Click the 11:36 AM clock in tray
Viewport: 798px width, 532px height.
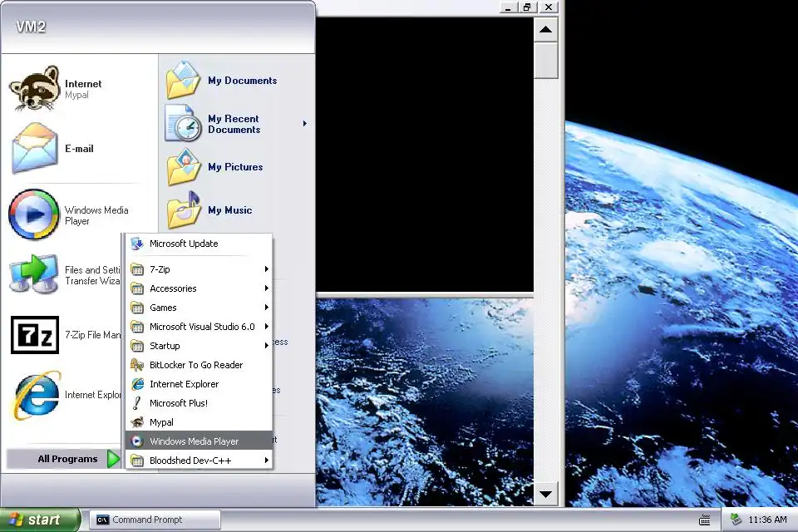click(x=767, y=520)
